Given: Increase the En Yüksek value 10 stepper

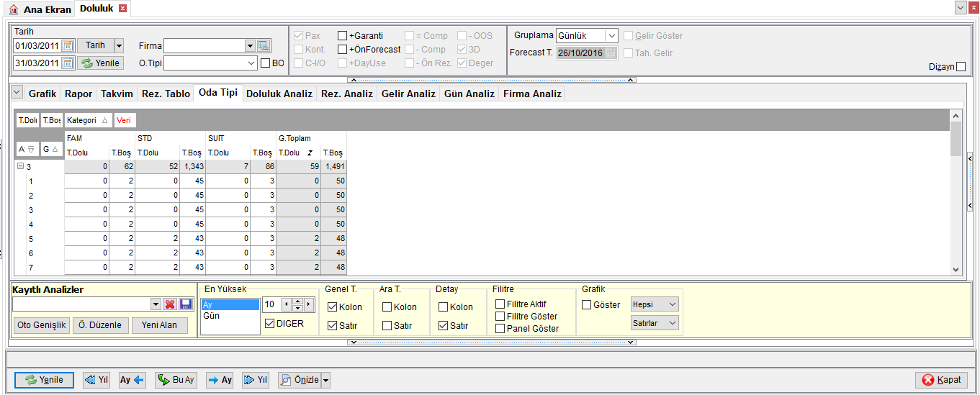Looking at the screenshot, I should pyautogui.click(x=297, y=301).
